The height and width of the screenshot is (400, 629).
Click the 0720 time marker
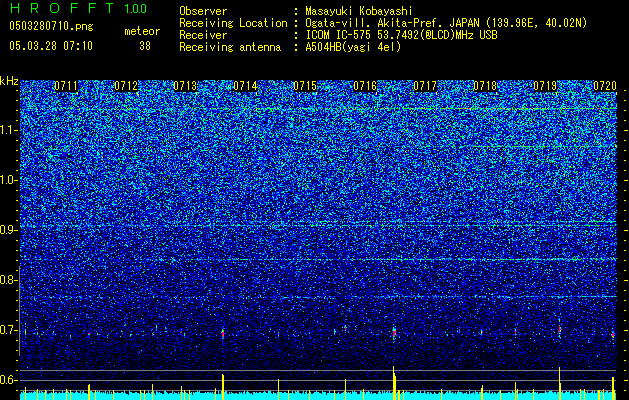[x=605, y=86]
